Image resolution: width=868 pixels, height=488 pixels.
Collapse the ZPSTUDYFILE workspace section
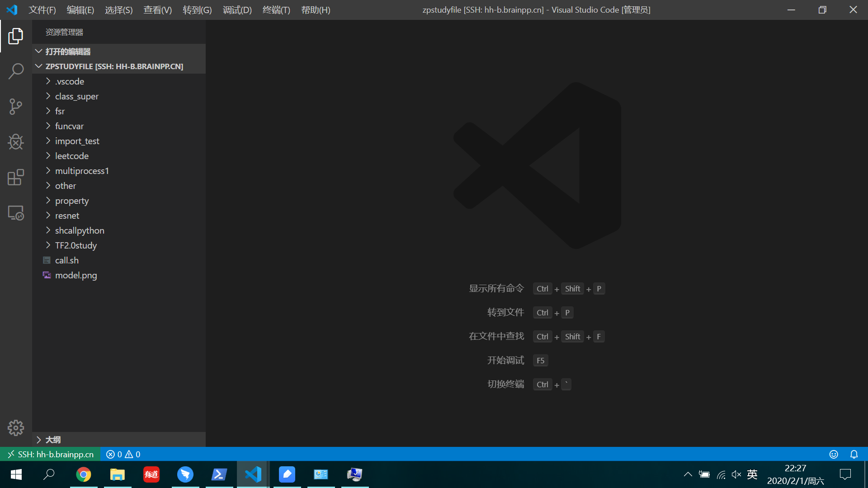coord(114,66)
